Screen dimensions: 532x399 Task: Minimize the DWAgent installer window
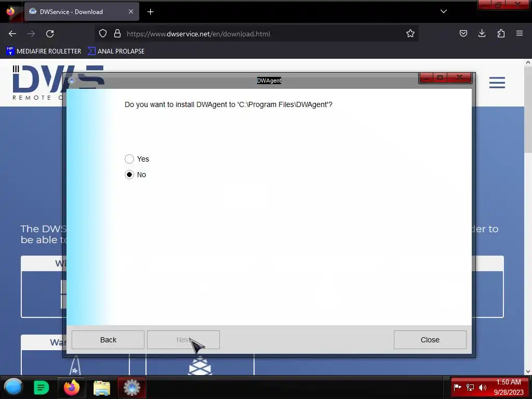[x=427, y=78]
